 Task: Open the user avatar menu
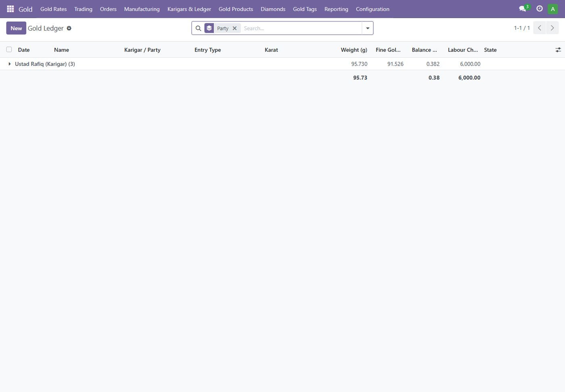(x=553, y=9)
